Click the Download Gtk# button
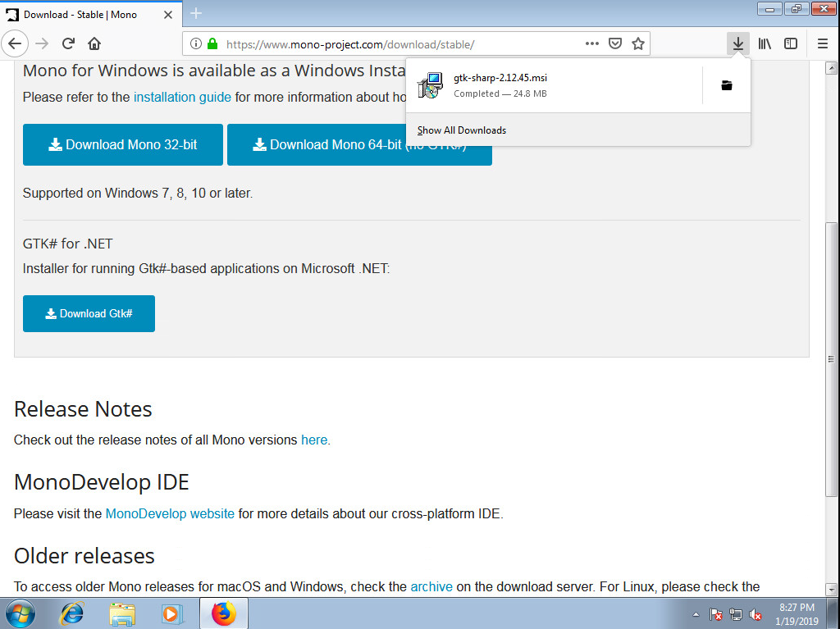 click(89, 313)
